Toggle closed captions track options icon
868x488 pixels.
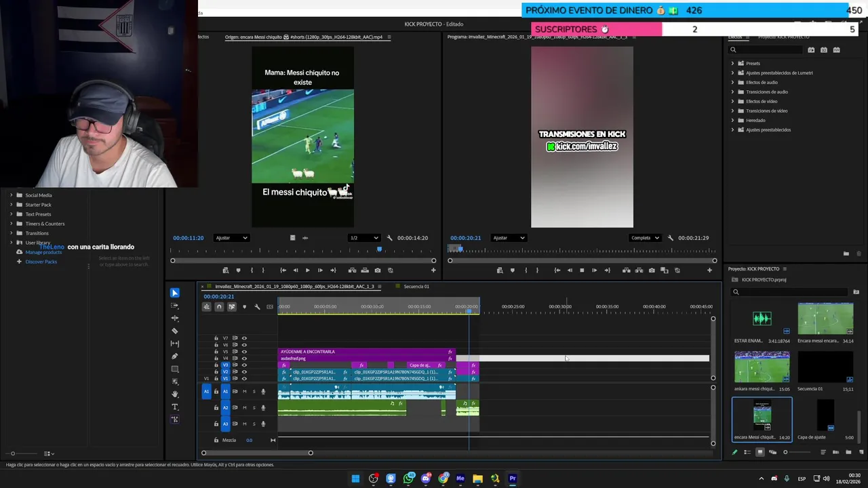point(270,307)
